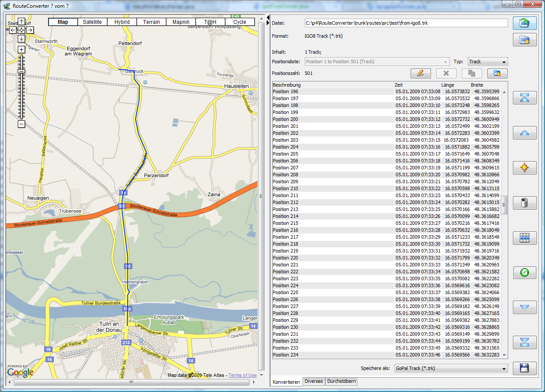Switch map view to Satellite
Image resolution: width=545 pixels, height=392 pixels.
[92, 22]
